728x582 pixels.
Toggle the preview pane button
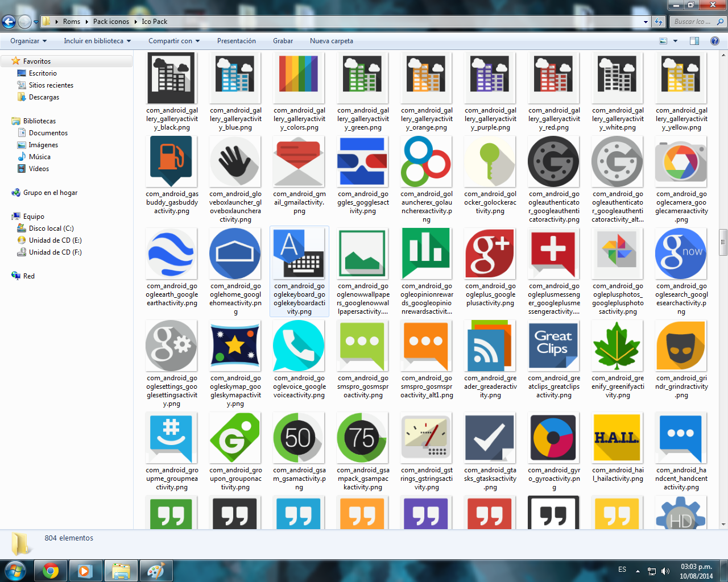(694, 41)
